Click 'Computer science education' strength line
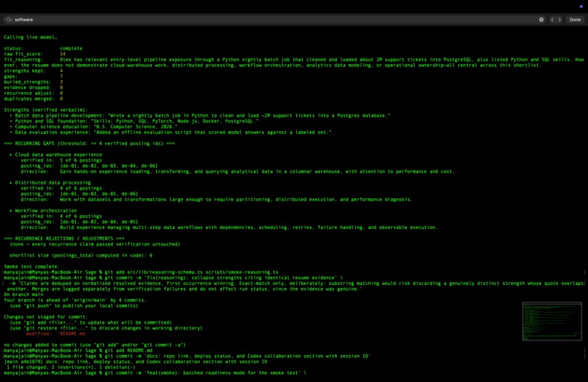The width and height of the screenshot is (588, 382). click(x=94, y=127)
